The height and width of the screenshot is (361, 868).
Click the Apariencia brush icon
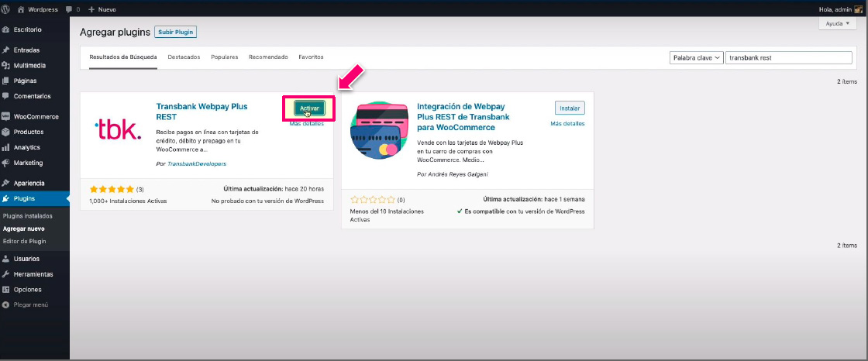[x=5, y=184]
